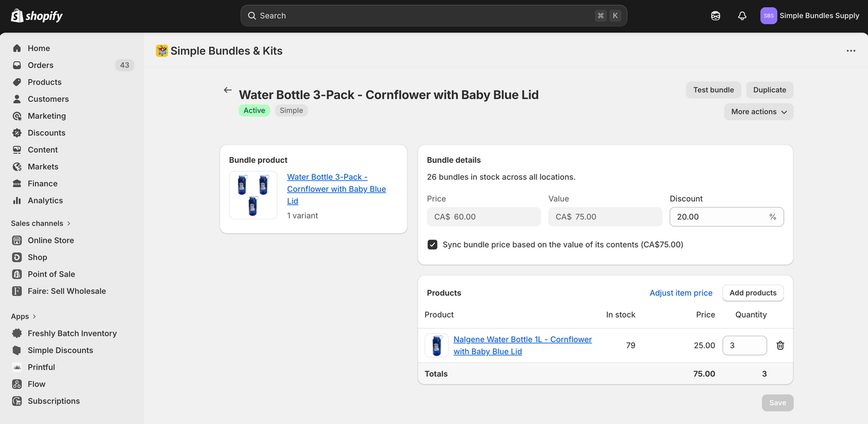Click the Printful app icon

pos(17,367)
